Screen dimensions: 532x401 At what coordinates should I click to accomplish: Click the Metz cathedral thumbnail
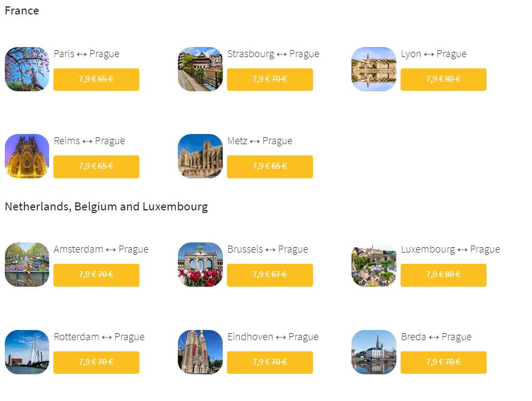[200, 156]
